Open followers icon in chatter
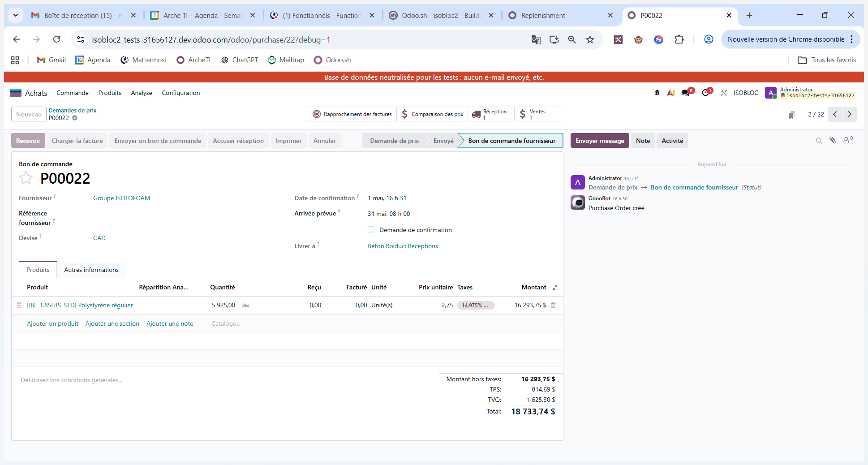This screenshot has width=868, height=465. point(847,140)
